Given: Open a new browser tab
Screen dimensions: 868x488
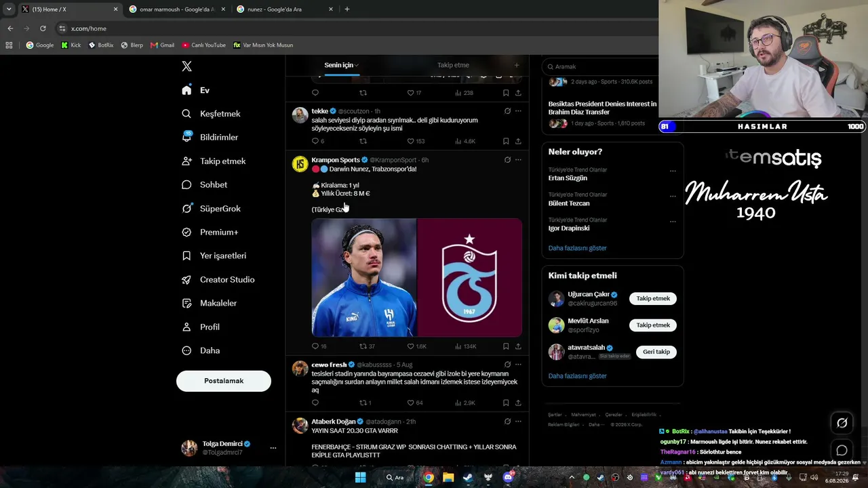Looking at the screenshot, I should coord(347,9).
